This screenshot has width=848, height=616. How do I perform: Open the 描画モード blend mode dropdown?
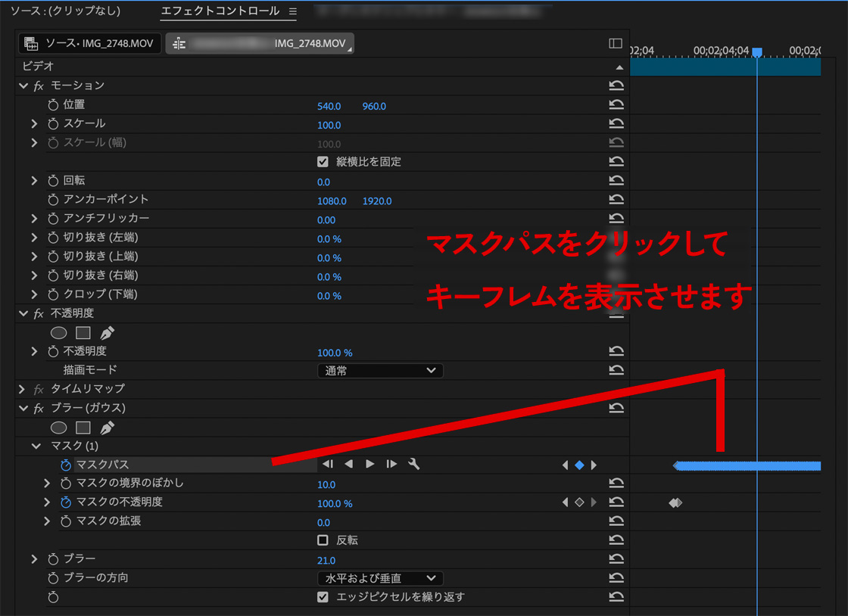(x=380, y=371)
